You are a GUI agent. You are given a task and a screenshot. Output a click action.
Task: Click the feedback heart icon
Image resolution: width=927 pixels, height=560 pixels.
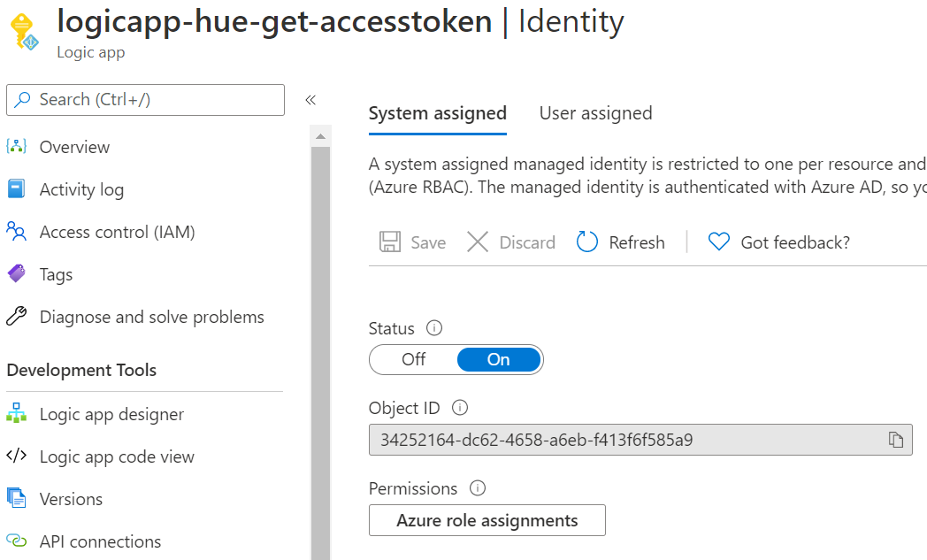click(x=719, y=242)
